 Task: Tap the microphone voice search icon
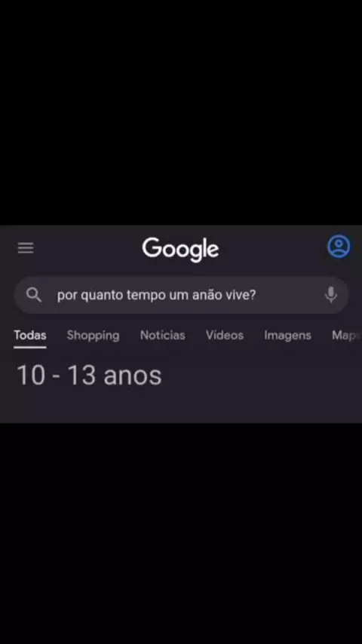point(331,295)
